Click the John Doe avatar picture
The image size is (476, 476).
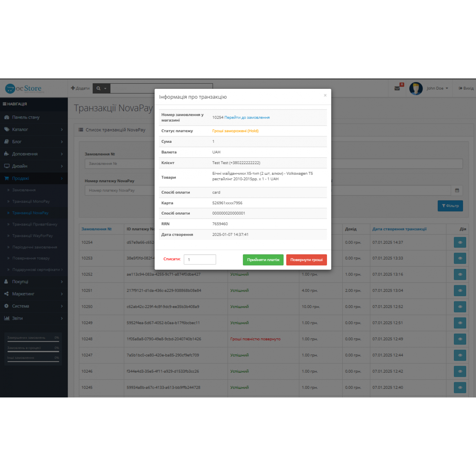coord(415,88)
